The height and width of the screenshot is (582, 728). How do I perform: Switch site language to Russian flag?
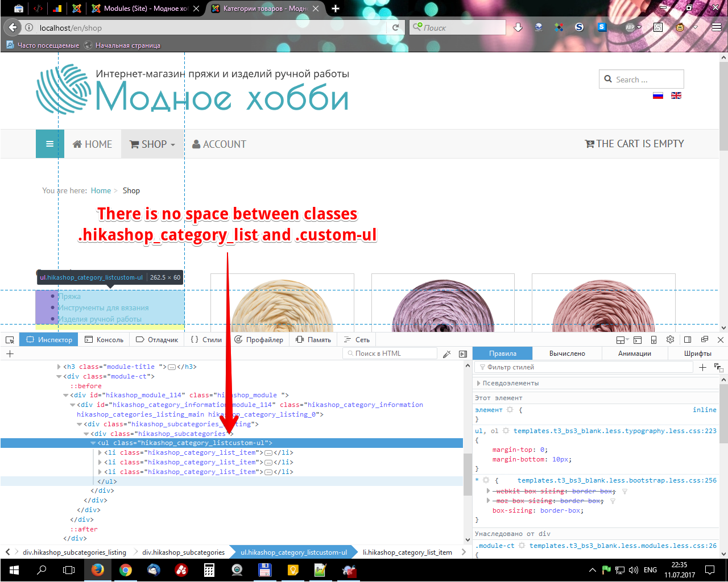(658, 95)
